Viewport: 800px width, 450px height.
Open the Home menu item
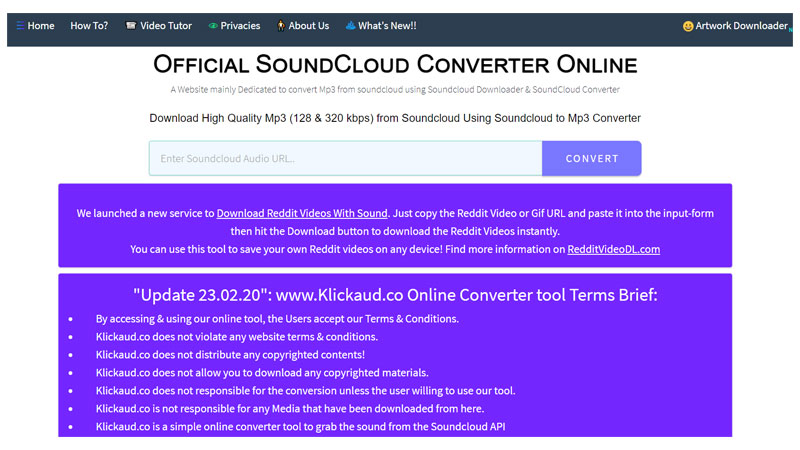(41, 26)
